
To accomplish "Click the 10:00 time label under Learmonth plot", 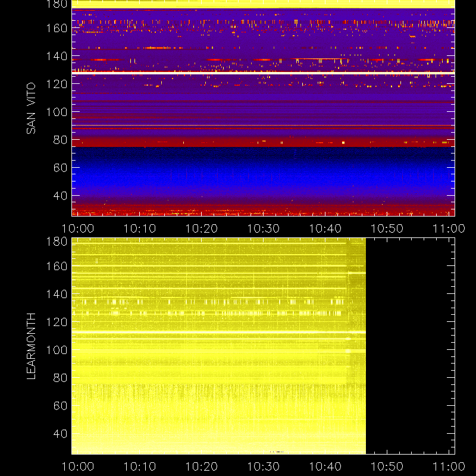I will point(78,466).
